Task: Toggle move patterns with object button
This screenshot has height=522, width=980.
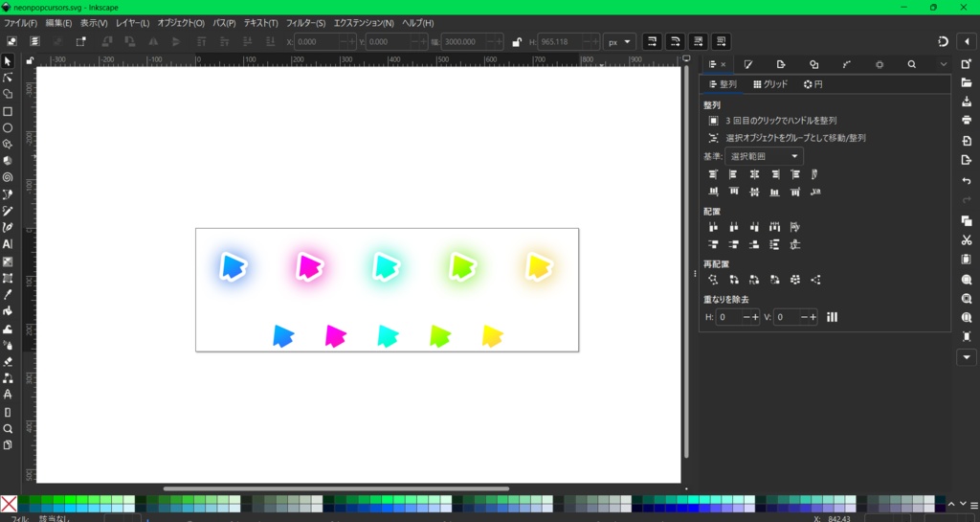Action: (x=722, y=42)
